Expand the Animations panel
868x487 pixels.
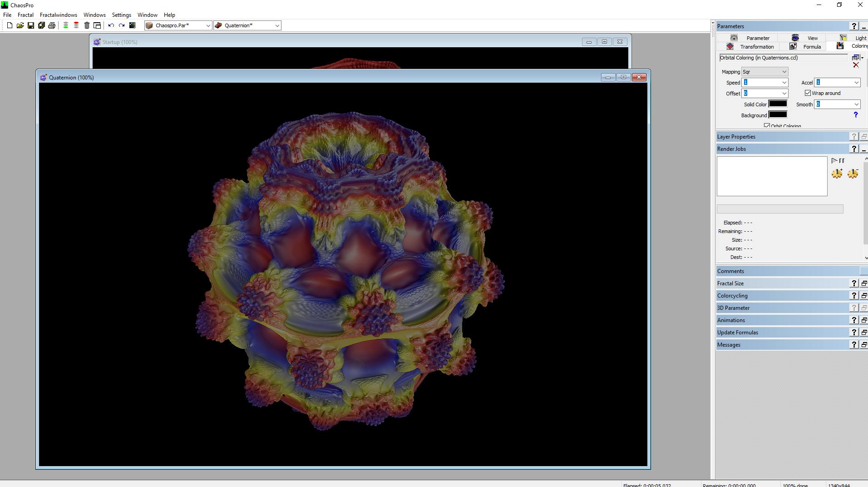(864, 320)
